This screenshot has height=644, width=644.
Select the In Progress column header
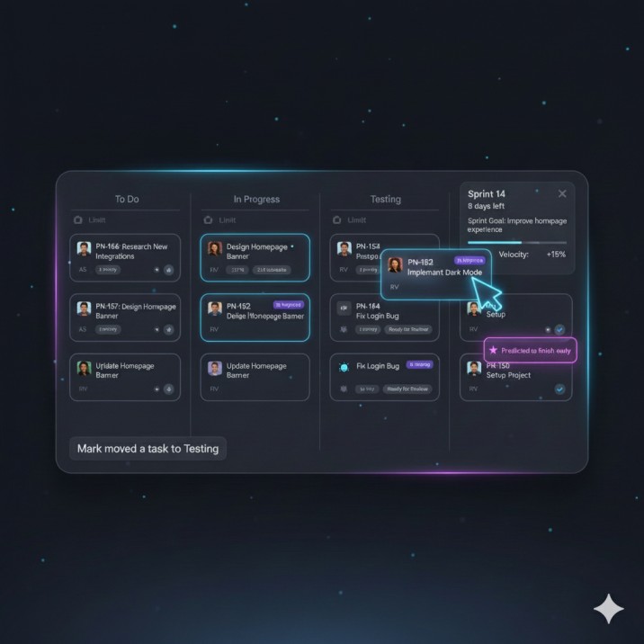click(x=256, y=199)
